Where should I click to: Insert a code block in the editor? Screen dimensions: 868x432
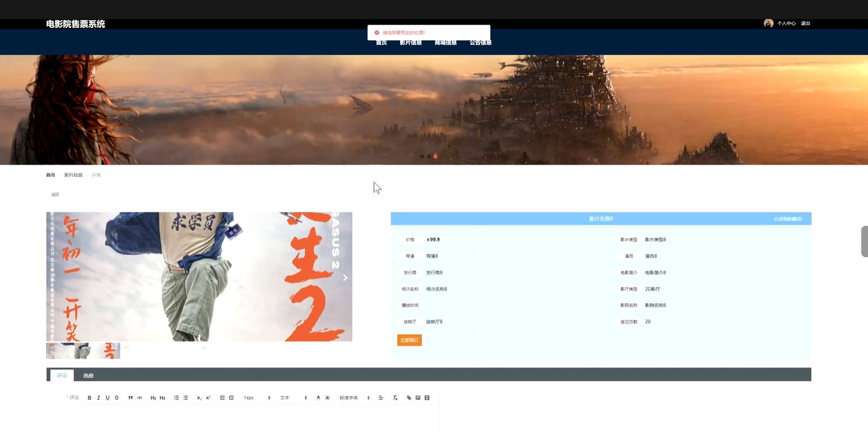coord(140,398)
